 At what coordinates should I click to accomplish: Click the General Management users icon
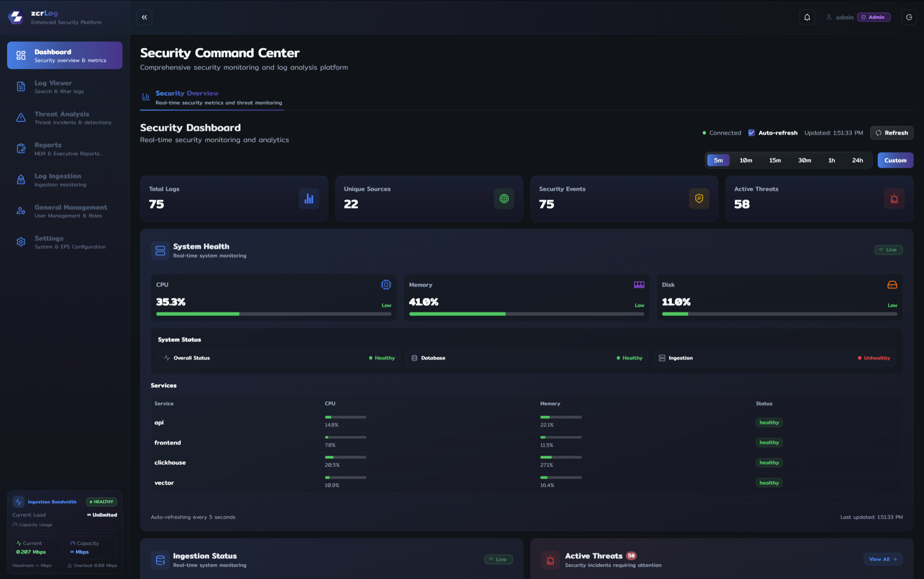pos(21,211)
